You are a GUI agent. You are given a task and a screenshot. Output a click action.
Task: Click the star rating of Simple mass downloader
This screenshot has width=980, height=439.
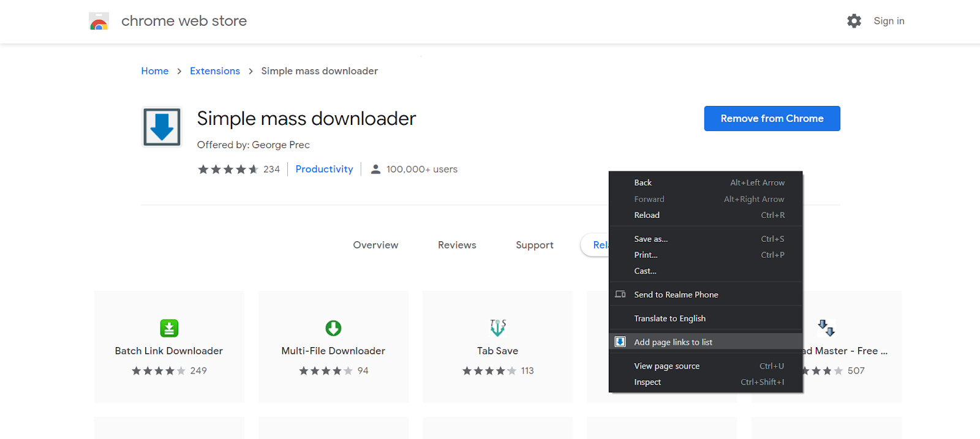228,169
